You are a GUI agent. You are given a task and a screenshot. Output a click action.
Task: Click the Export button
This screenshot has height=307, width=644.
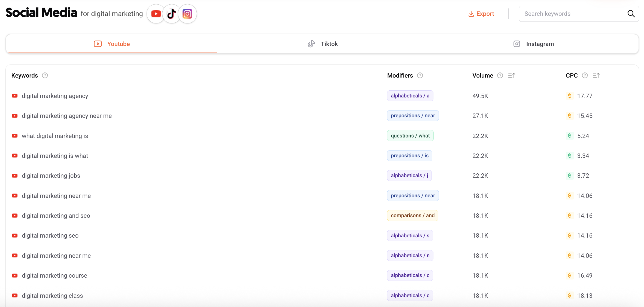coord(481,14)
